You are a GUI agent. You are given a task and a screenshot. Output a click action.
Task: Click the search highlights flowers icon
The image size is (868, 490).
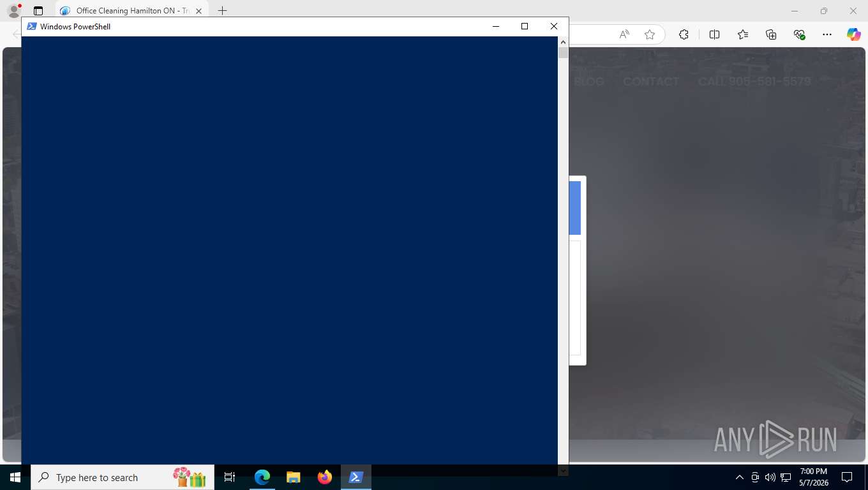(189, 477)
